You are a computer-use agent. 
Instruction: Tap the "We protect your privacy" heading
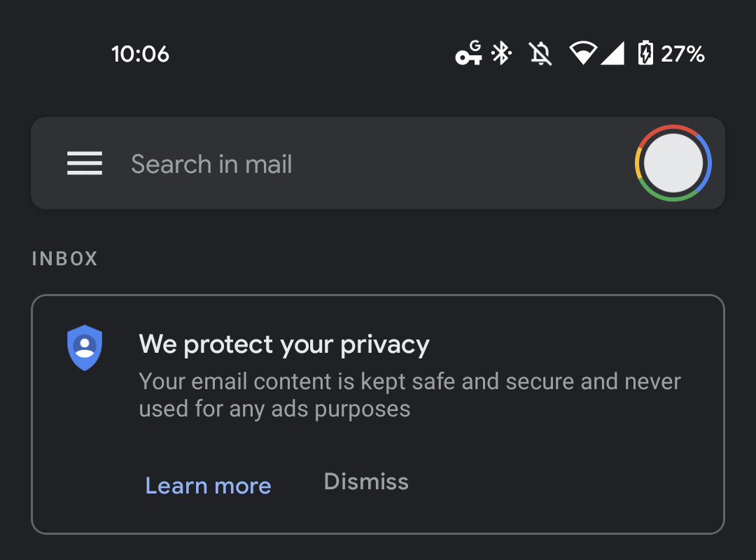coord(284,344)
